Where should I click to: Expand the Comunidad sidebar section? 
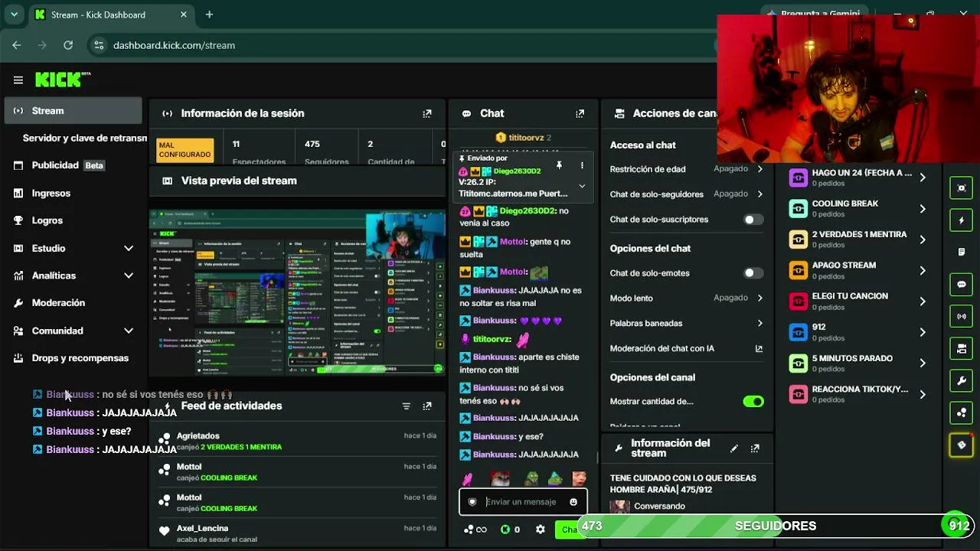point(129,331)
